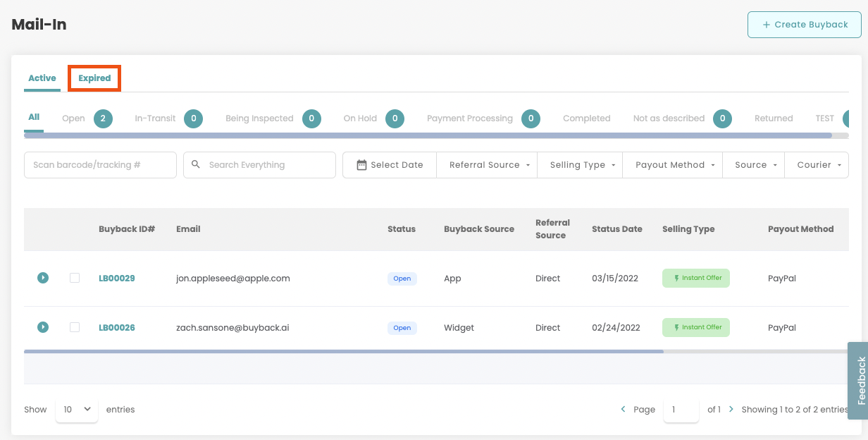Click the Create Buyback button
This screenshot has height=440, width=868.
(805, 25)
